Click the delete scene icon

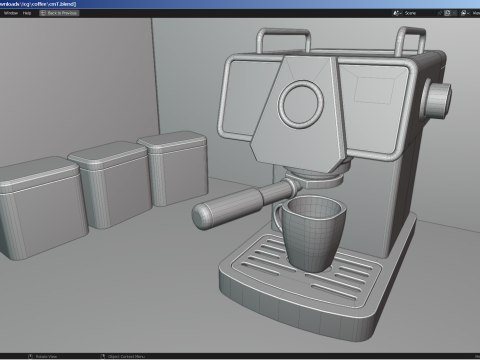point(454,13)
